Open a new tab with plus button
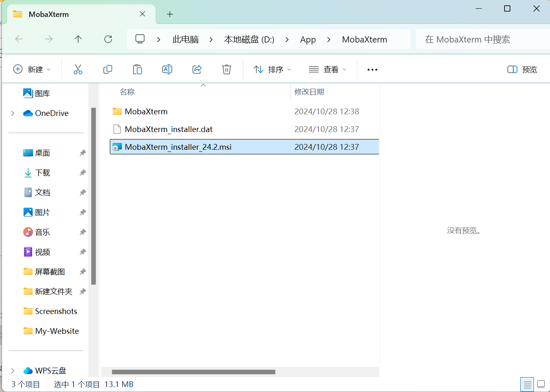This screenshot has width=550, height=392. pos(170,14)
